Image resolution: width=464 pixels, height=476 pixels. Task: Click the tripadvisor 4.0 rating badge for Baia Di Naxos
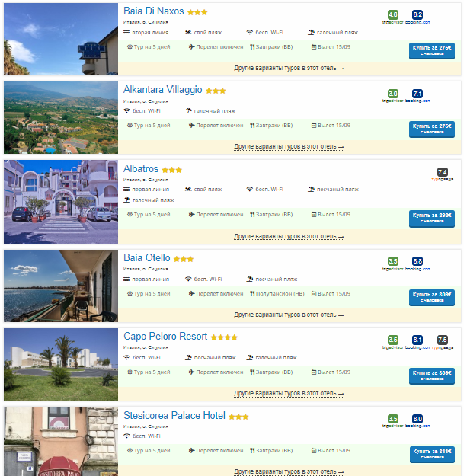[392, 14]
